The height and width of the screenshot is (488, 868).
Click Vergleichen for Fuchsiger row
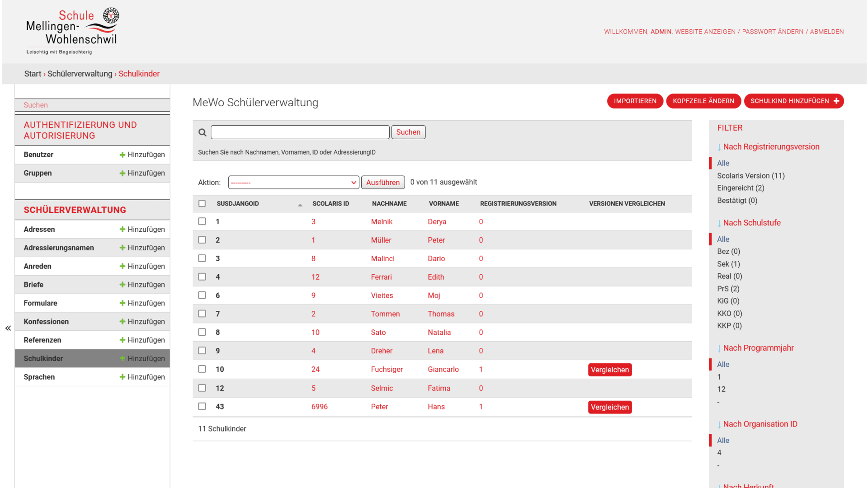click(x=610, y=370)
